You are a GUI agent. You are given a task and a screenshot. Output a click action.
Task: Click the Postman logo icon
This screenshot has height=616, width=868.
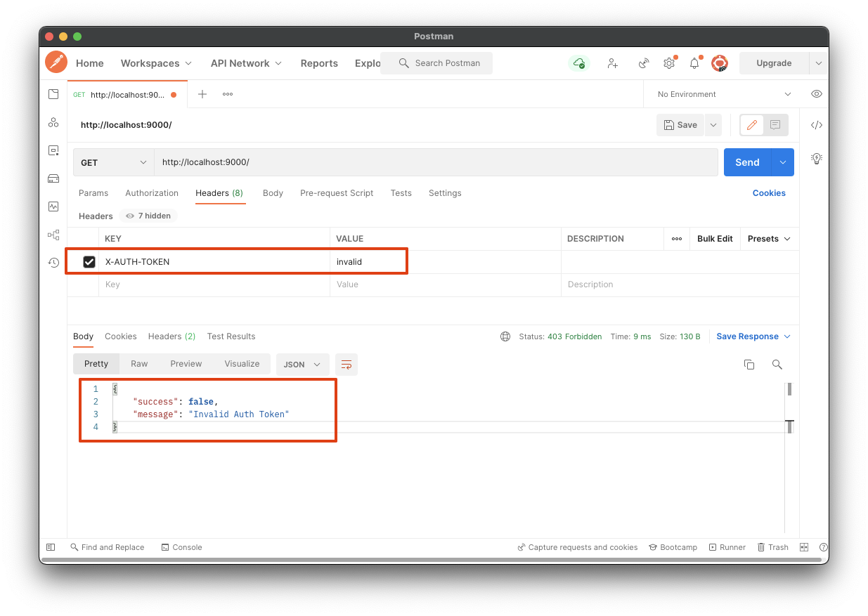tap(56, 63)
